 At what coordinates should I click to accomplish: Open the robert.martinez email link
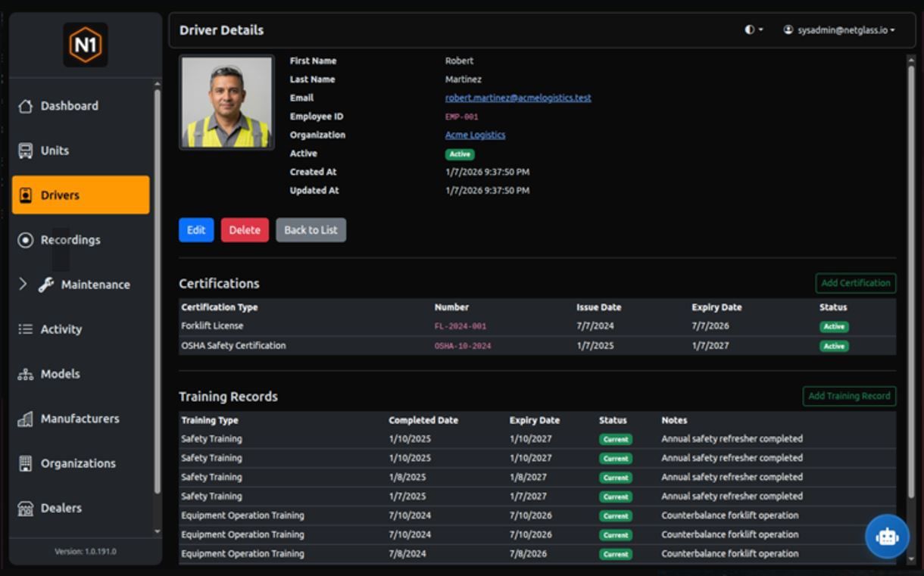(518, 98)
